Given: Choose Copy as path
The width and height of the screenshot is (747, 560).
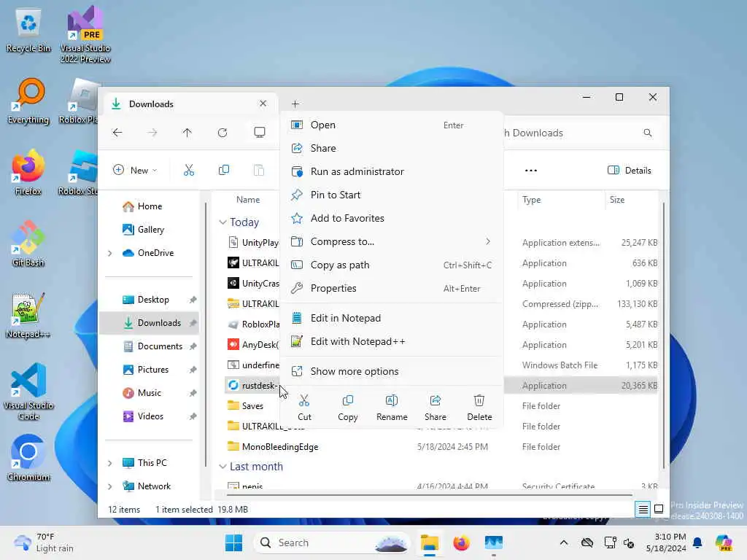Looking at the screenshot, I should pyautogui.click(x=391, y=265).
